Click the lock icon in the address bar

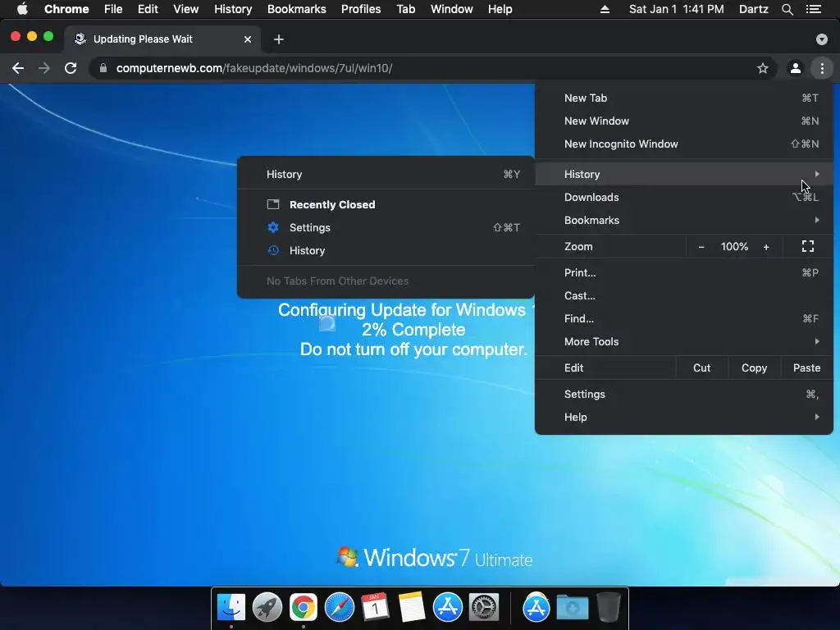coord(103,68)
